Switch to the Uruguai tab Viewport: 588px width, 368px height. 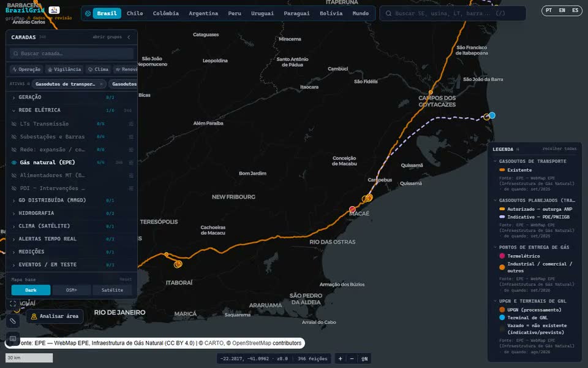click(x=263, y=13)
